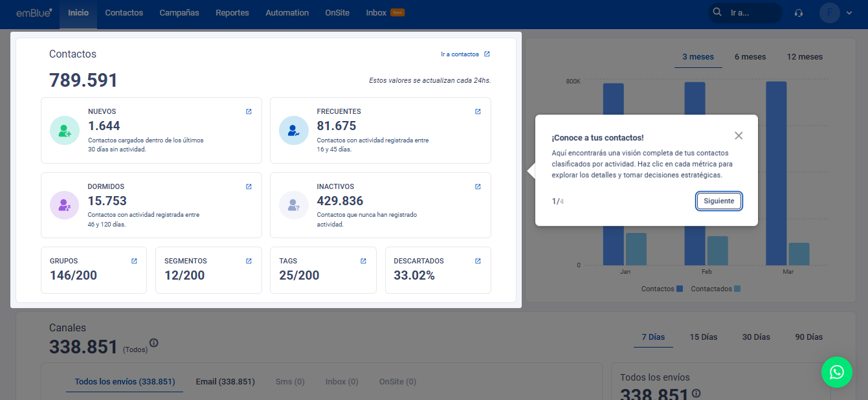Click the Jan Contactados bar in chart
This screenshot has height=400, width=868.
[x=636, y=249]
